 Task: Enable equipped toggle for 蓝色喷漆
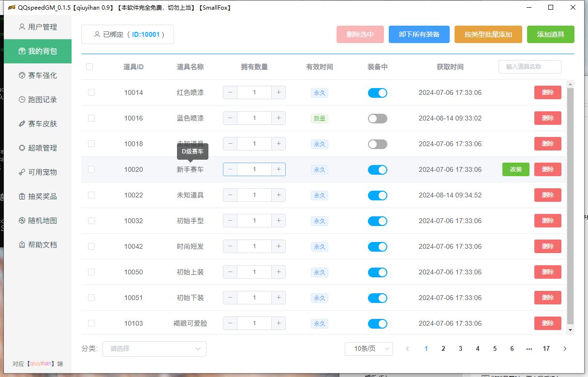(x=377, y=118)
